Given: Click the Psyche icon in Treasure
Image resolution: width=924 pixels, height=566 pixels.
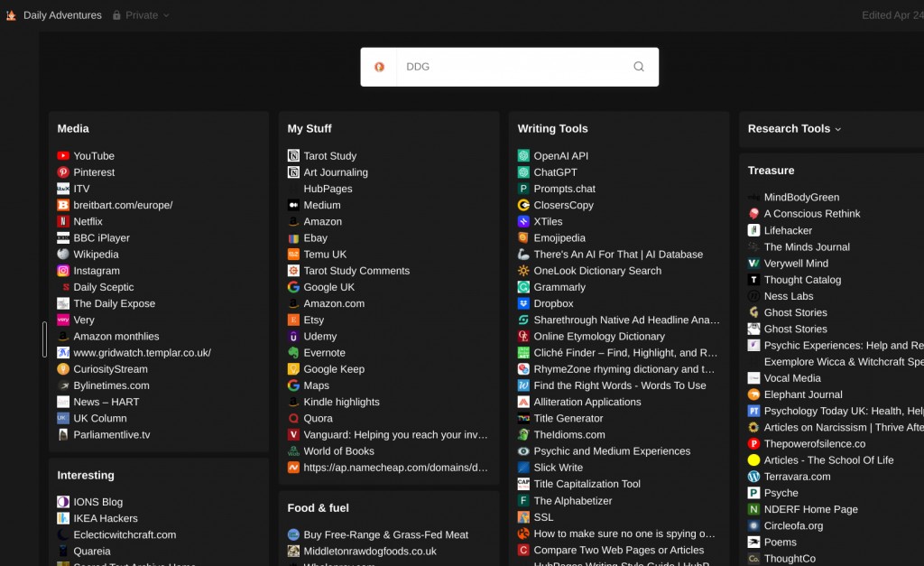Looking at the screenshot, I should click(753, 493).
